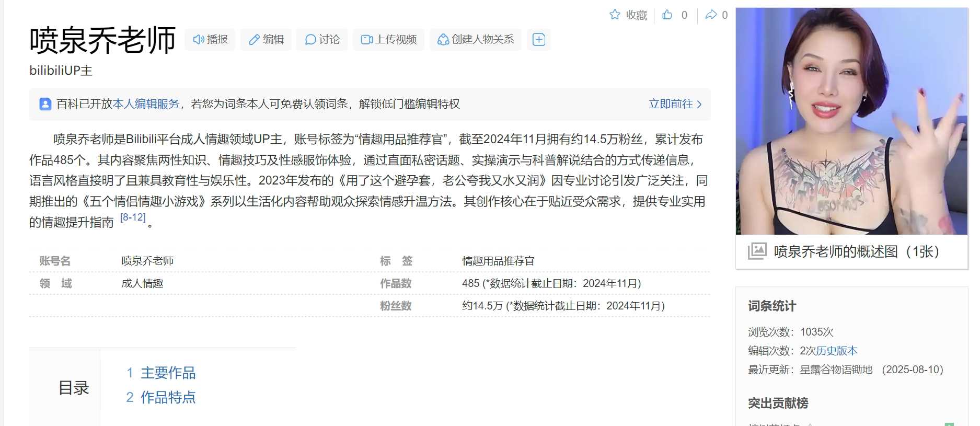
Task: Click the plus square add icon
Action: 538,40
